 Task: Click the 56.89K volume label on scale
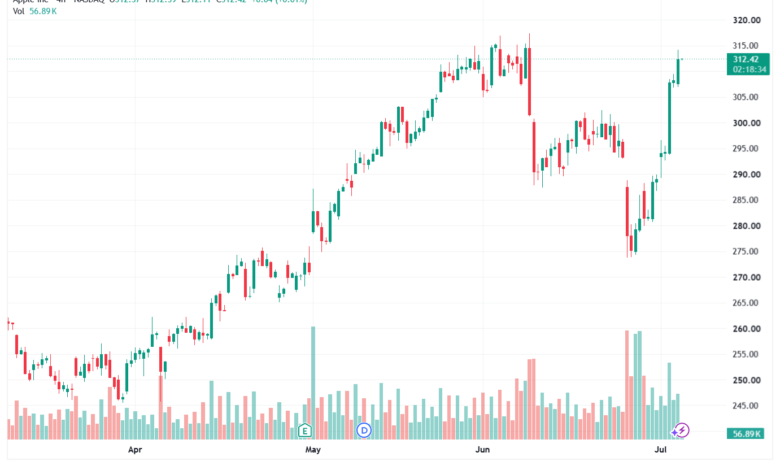746,434
